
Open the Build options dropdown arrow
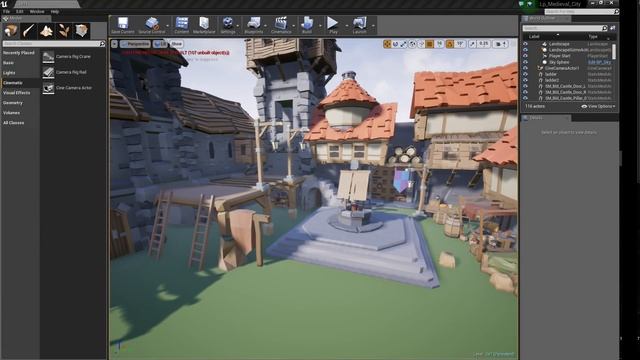coord(320,25)
